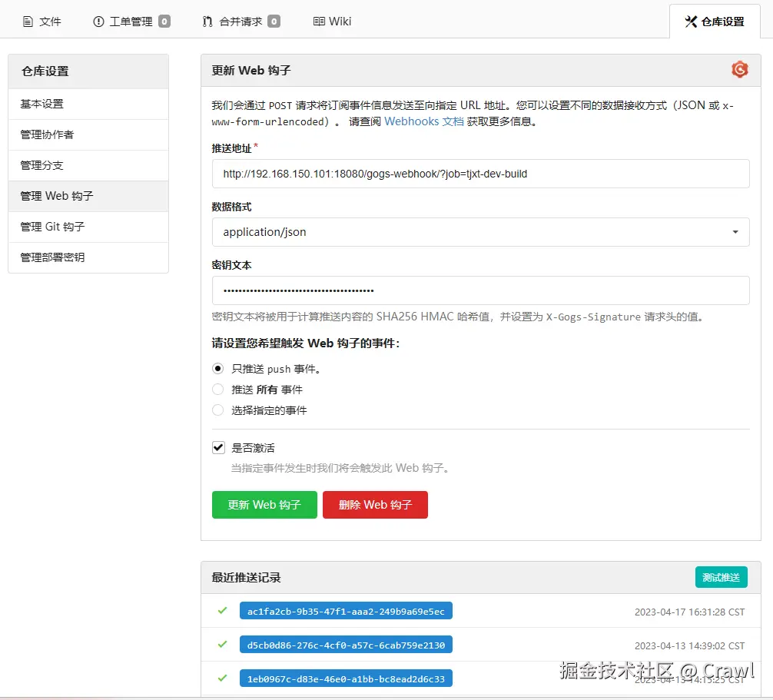Click the success checkmark beside d5cb0d86 record
The height and width of the screenshot is (700, 773).
click(x=222, y=645)
